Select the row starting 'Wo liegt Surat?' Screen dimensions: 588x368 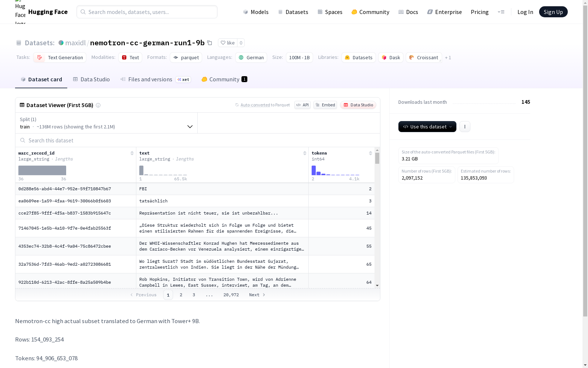coord(195,264)
